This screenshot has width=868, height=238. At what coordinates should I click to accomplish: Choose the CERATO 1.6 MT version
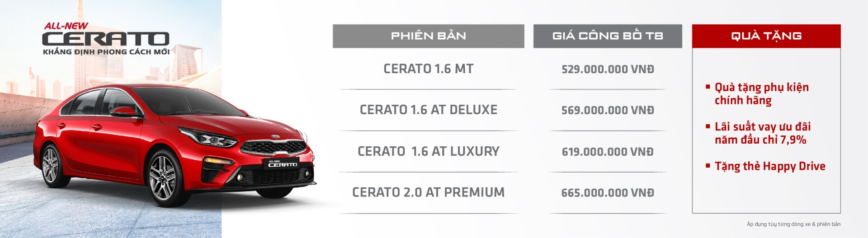coord(428,69)
